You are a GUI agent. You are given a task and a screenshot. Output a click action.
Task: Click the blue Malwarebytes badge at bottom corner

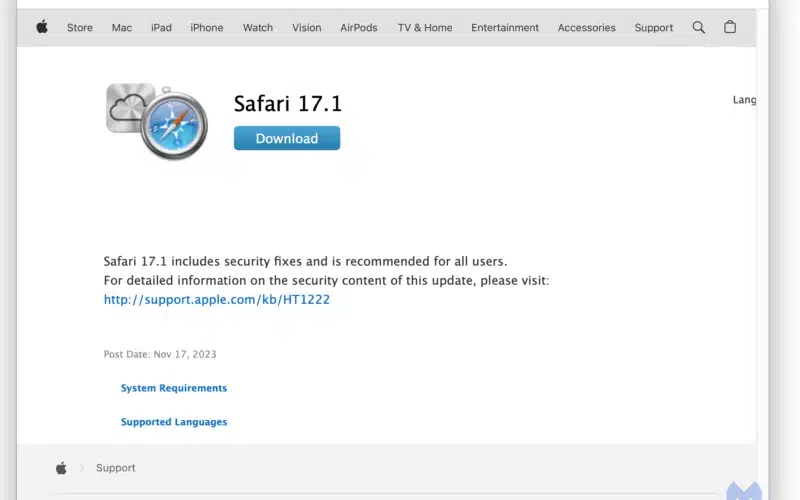click(744, 491)
